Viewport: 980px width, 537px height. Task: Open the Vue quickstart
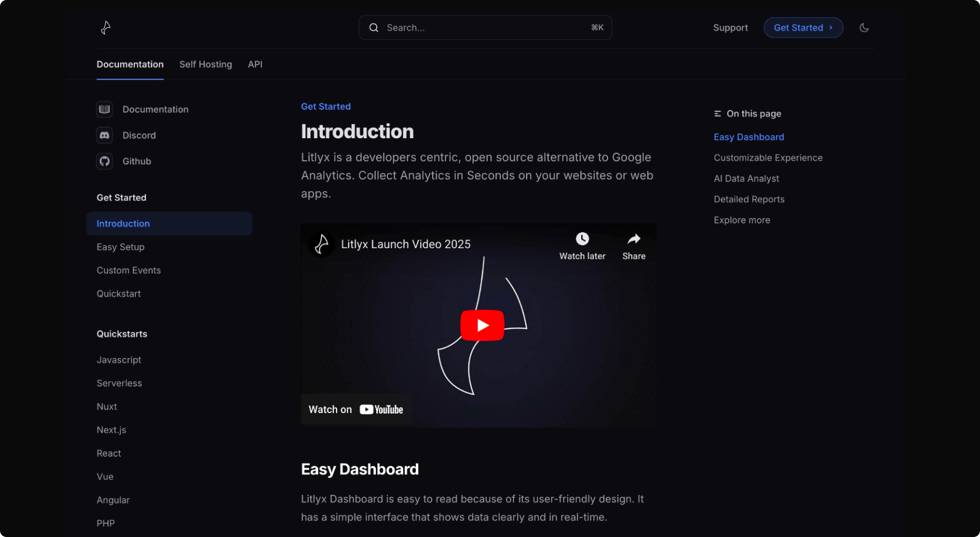105,477
